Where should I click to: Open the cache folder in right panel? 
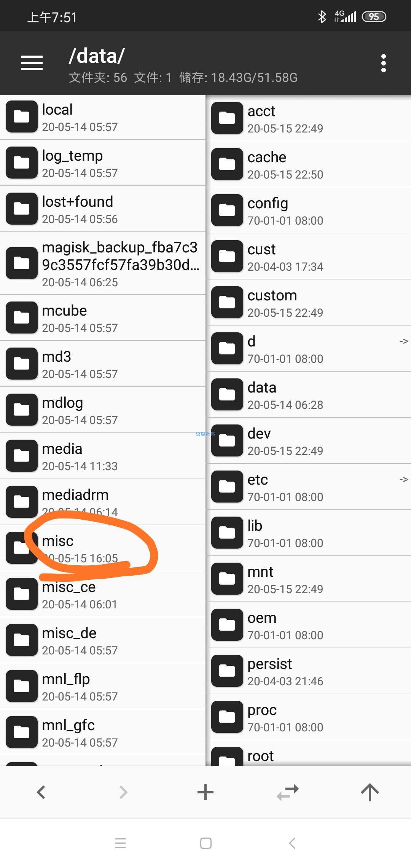(x=309, y=164)
